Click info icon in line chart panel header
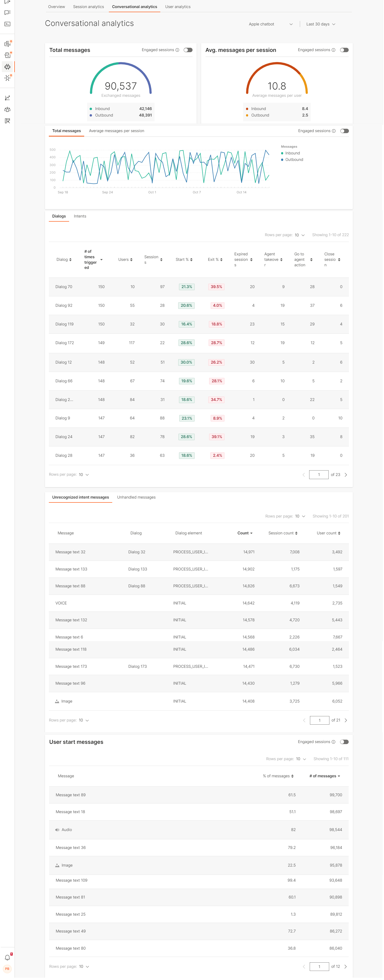 click(334, 131)
